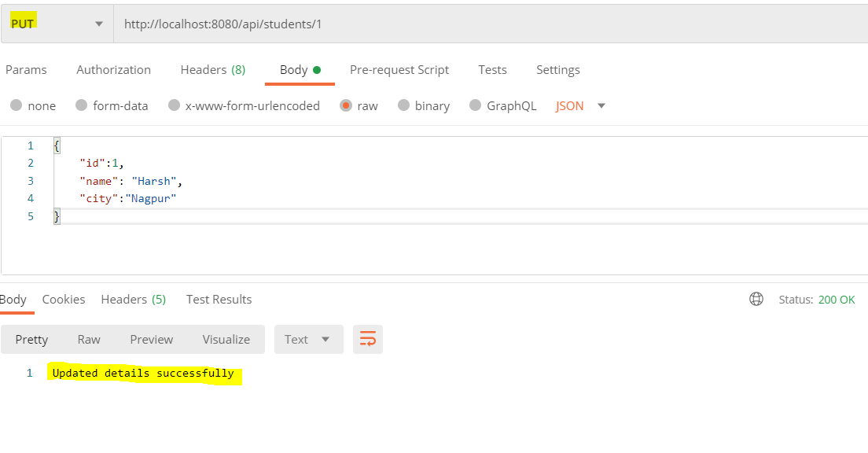Select the binary body radio button
This screenshot has height=453, width=868.
(404, 105)
